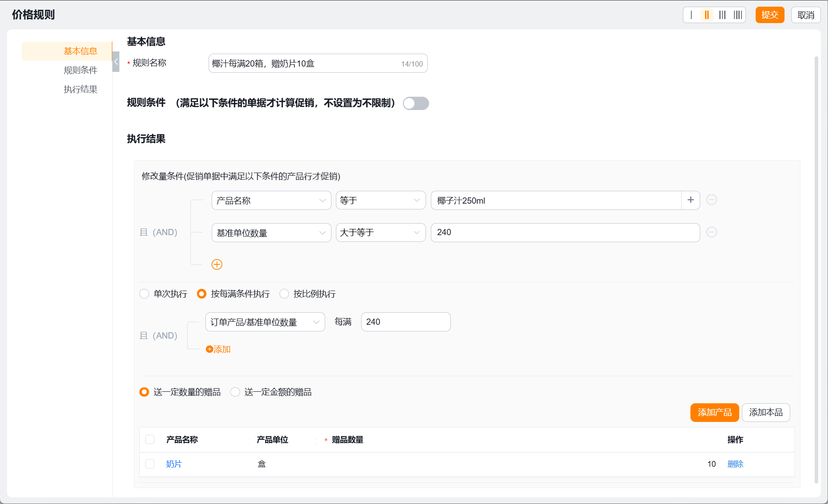The image size is (828, 504).
Task: Click the 每满 240 input field
Action: point(406,322)
